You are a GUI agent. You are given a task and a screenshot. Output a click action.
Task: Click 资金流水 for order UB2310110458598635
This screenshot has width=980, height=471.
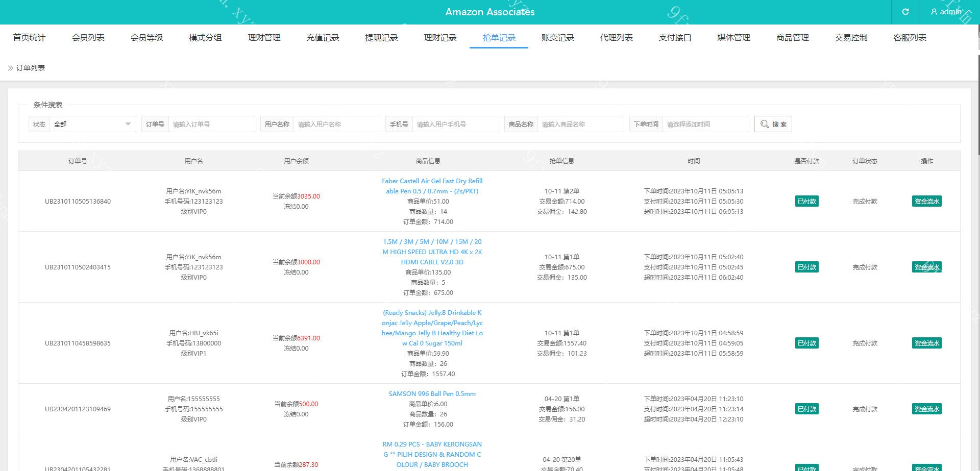tap(927, 343)
